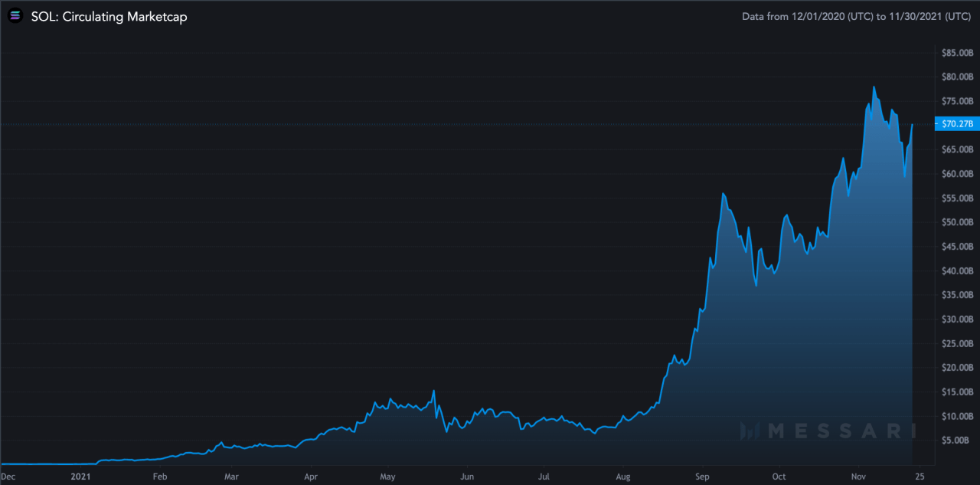Click the Jul marker on the x-axis
The image size is (980, 485).
(543, 476)
